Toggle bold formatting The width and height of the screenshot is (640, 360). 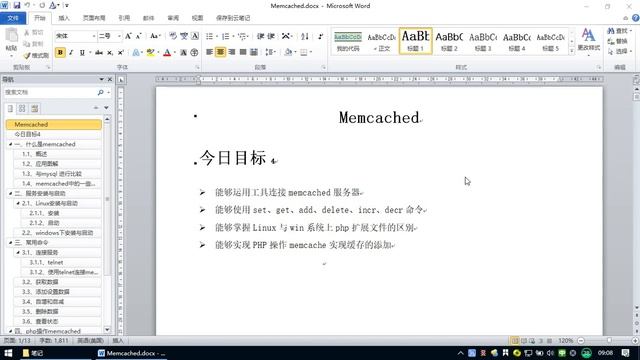[x=60, y=52]
